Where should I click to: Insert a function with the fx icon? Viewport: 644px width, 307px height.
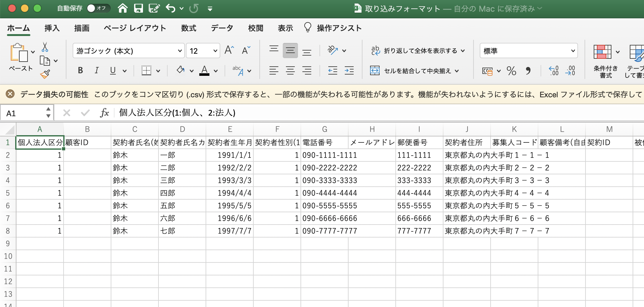point(104,112)
